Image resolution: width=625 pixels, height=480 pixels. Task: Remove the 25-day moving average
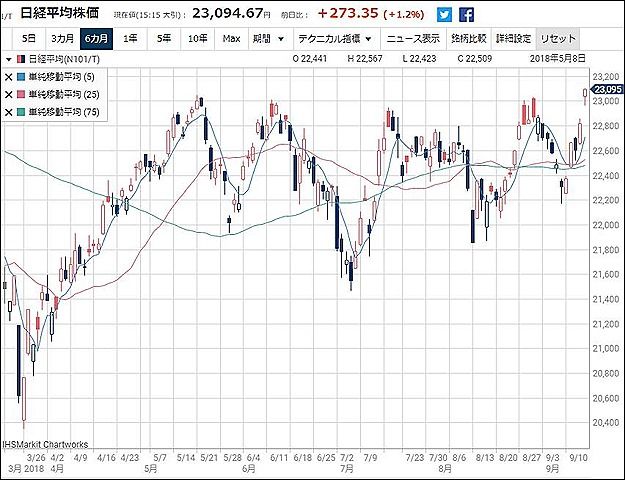(x=8, y=94)
